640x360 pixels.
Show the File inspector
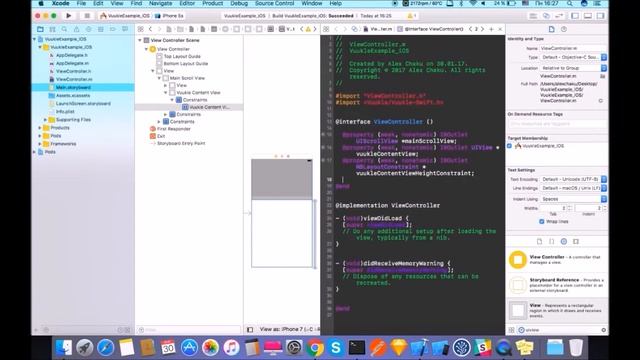(551, 29)
